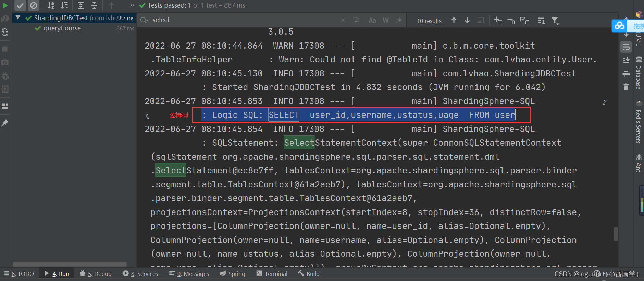Click the camera dump threads icon
Image resolution: width=644 pixels, height=281 pixels.
(5, 62)
